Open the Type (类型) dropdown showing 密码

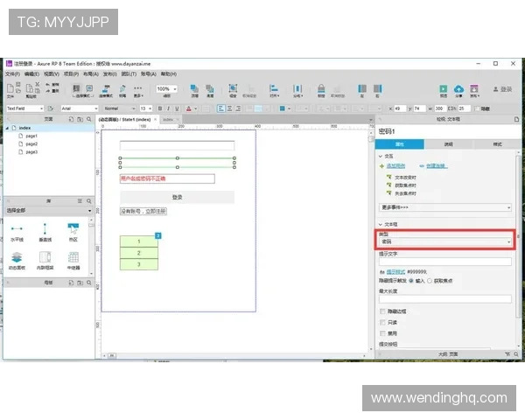[x=445, y=241]
